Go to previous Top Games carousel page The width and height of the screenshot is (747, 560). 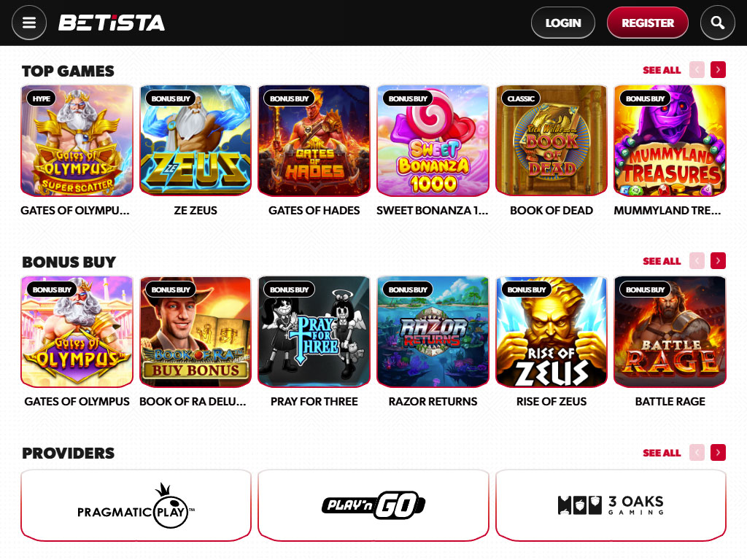point(697,70)
